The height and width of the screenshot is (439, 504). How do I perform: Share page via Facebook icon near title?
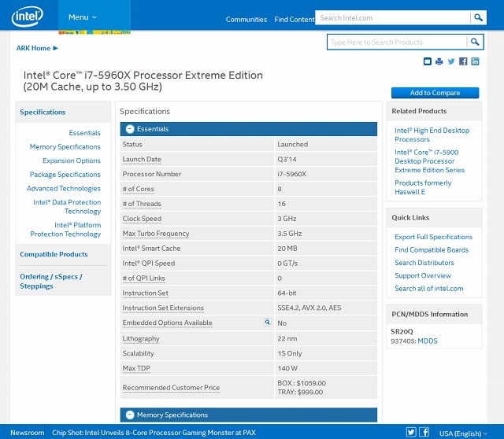click(x=463, y=61)
